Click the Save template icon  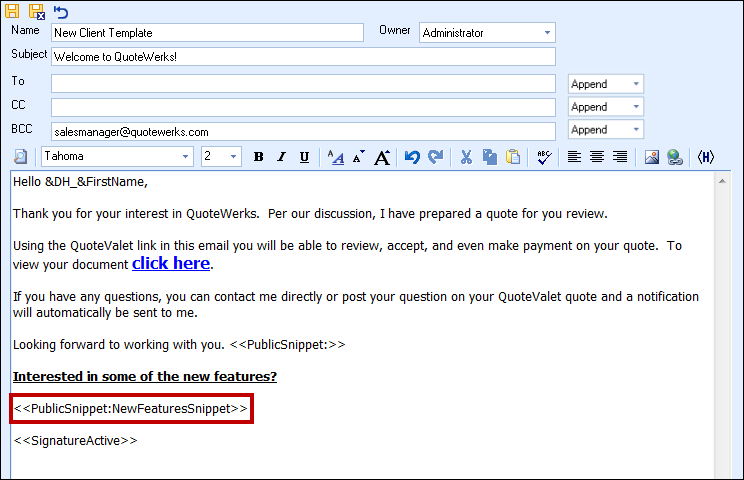pos(14,11)
